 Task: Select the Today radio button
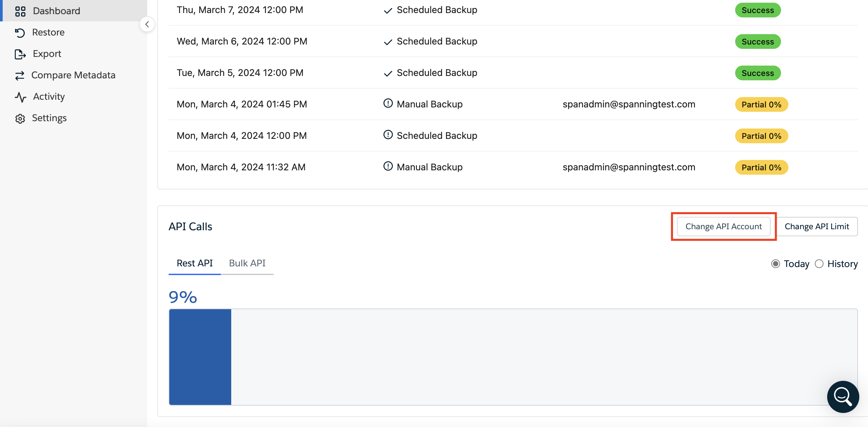tap(775, 264)
